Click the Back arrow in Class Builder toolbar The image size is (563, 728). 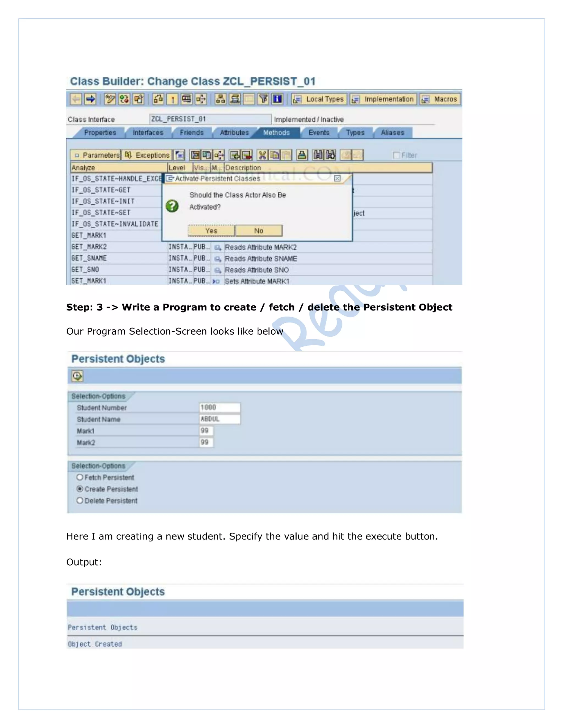pos(76,99)
